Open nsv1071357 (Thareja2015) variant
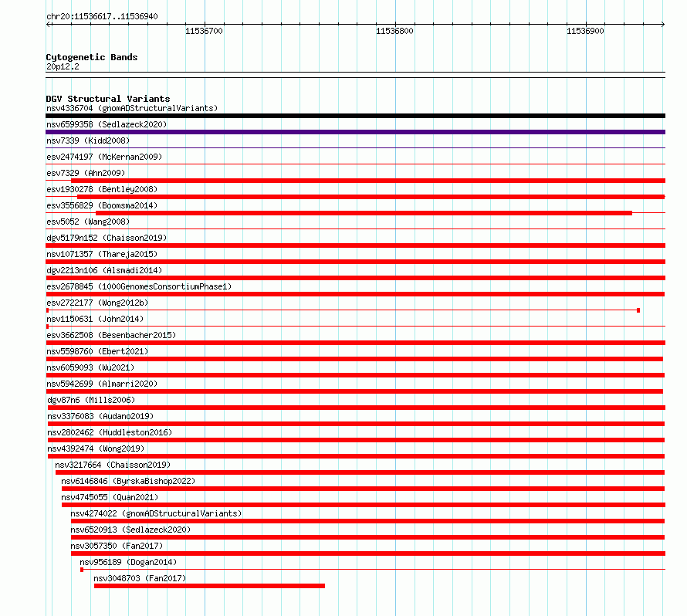The height and width of the screenshot is (616, 687). [x=102, y=254]
